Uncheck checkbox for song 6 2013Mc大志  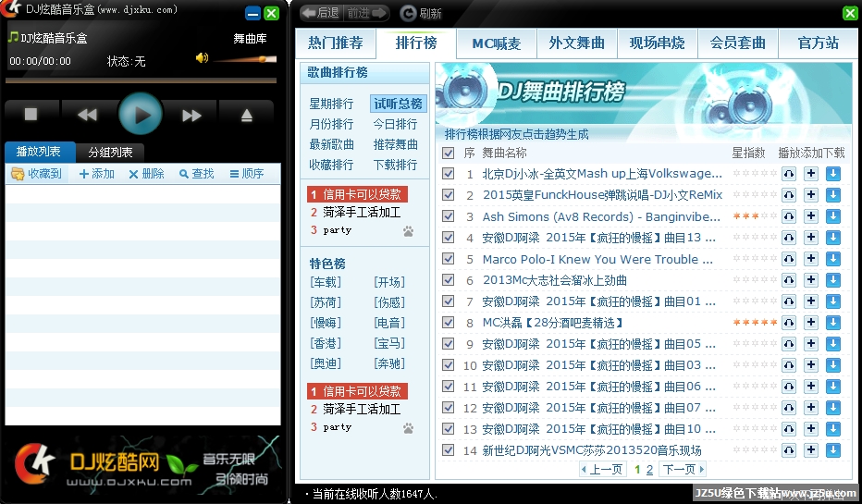coord(448,280)
